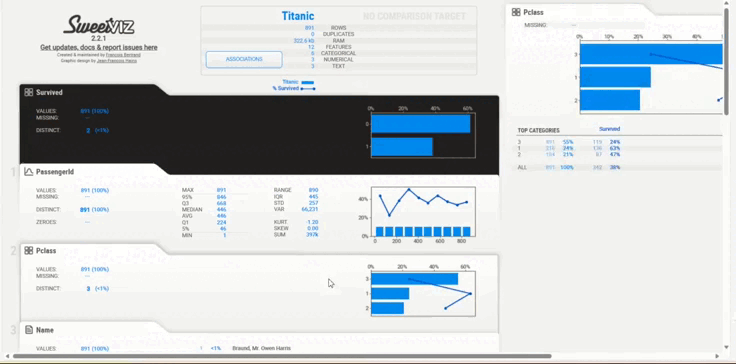Click the IQR label in PassengerId stats
The image size is (736, 364).
(278, 197)
